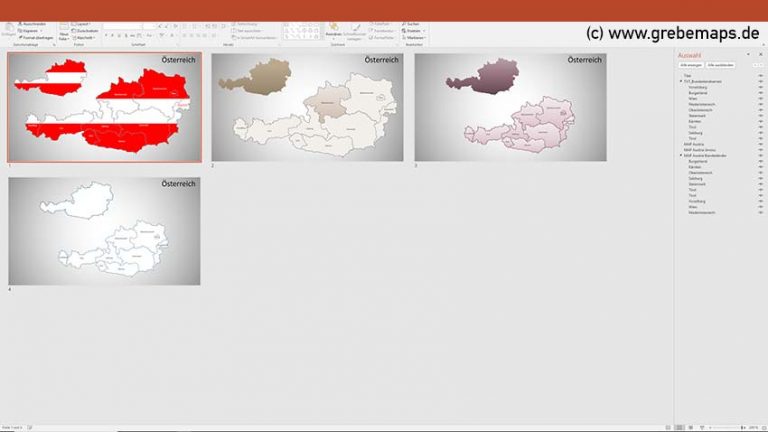Image resolution: width=768 pixels, height=432 pixels.
Task: Collapse the MAP Austria Bundesländer group
Action: pos(680,155)
